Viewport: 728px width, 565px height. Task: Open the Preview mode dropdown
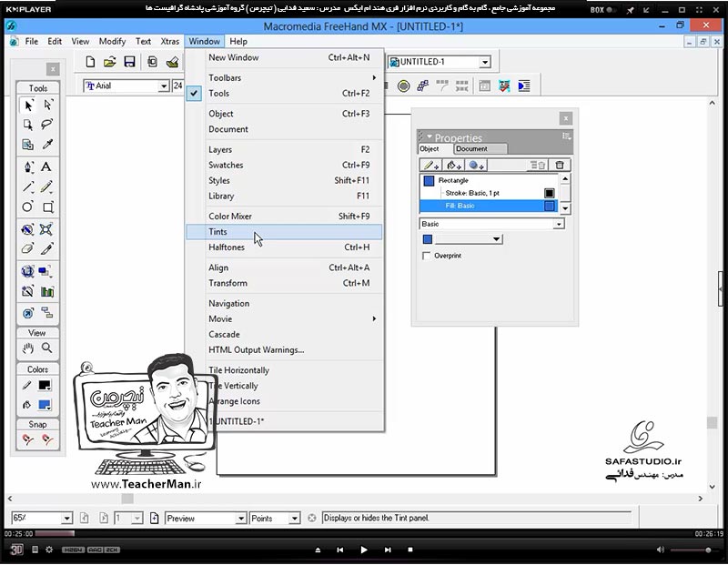(x=241, y=518)
